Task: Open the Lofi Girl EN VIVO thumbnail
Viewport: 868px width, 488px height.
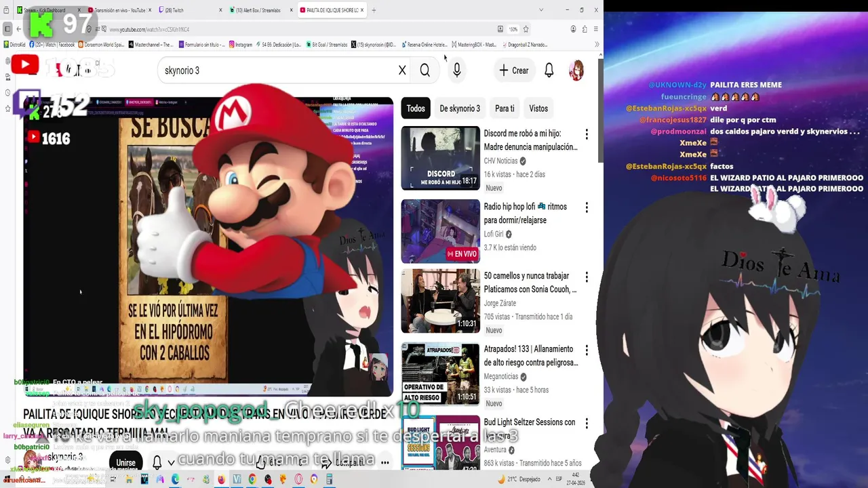Action: 440,231
